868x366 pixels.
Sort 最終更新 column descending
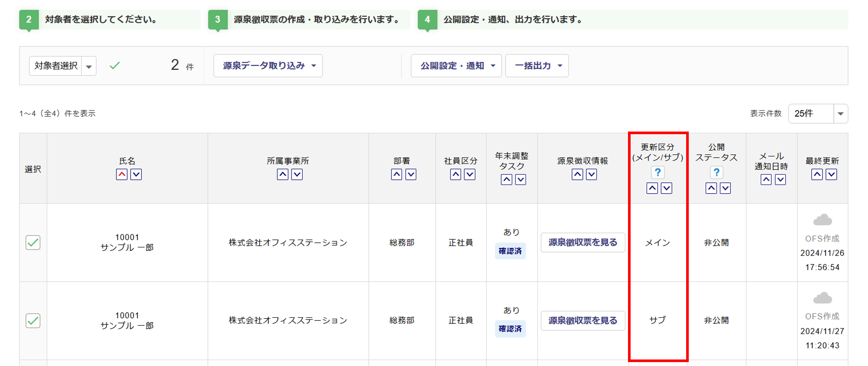(x=831, y=175)
